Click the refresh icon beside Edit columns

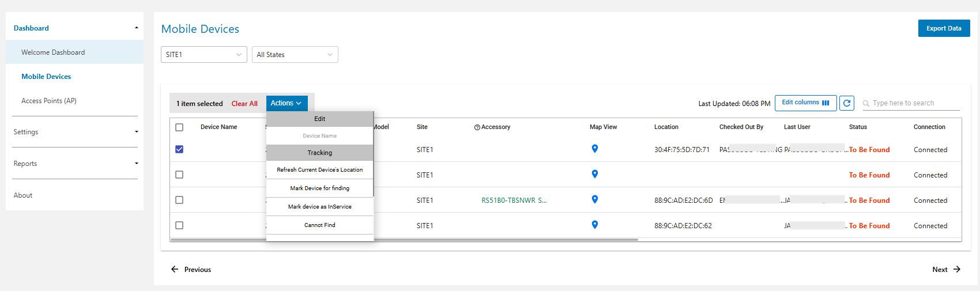846,103
